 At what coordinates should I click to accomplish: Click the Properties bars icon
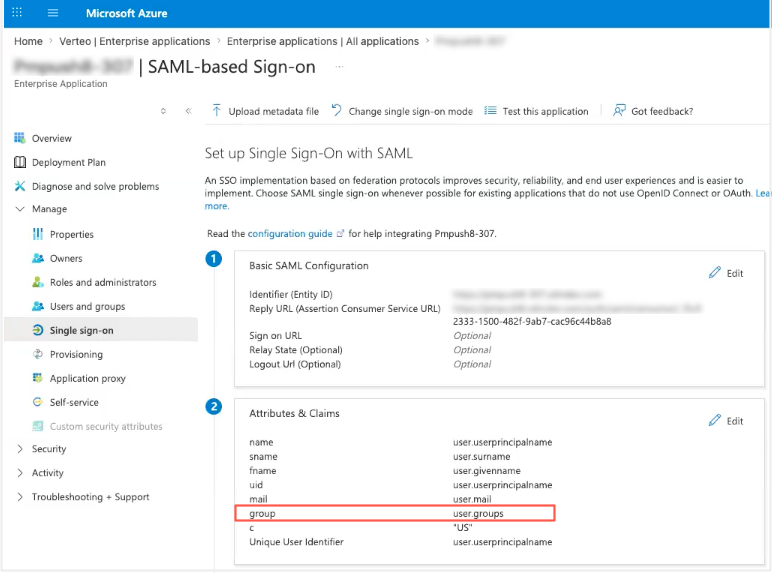pyautogui.click(x=38, y=234)
